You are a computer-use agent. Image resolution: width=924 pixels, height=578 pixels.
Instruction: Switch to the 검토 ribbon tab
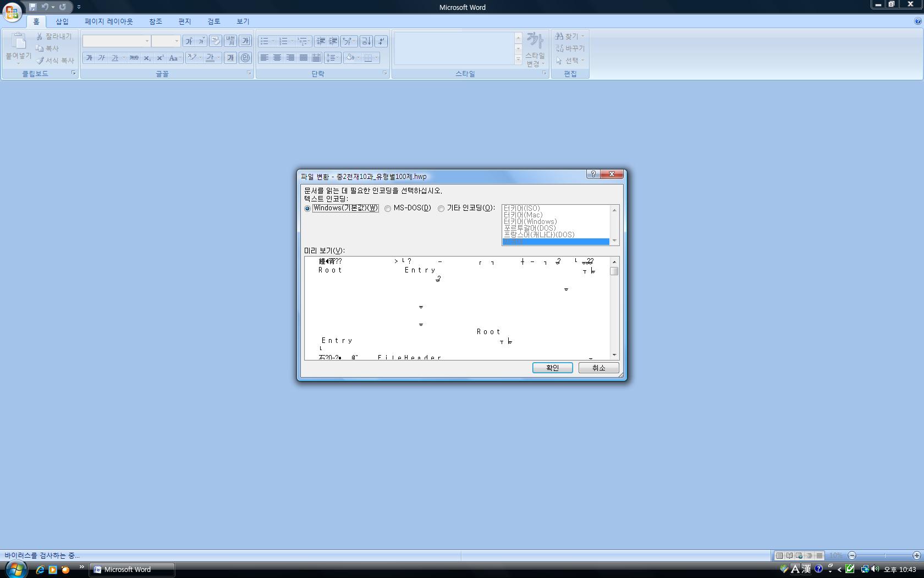214,21
